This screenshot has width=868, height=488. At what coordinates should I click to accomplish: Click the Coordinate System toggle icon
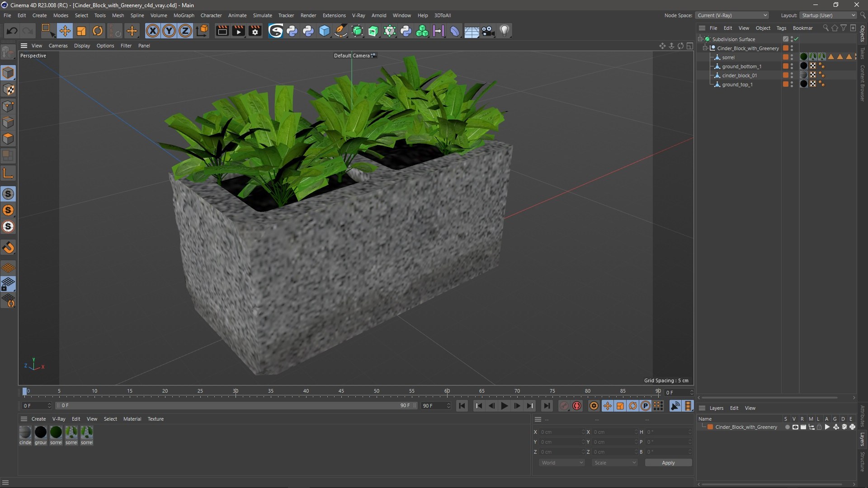[x=203, y=31]
